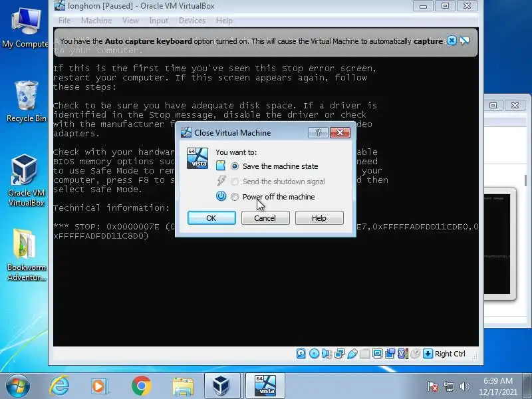Close the Close Virtual Machine dialog

(x=340, y=132)
